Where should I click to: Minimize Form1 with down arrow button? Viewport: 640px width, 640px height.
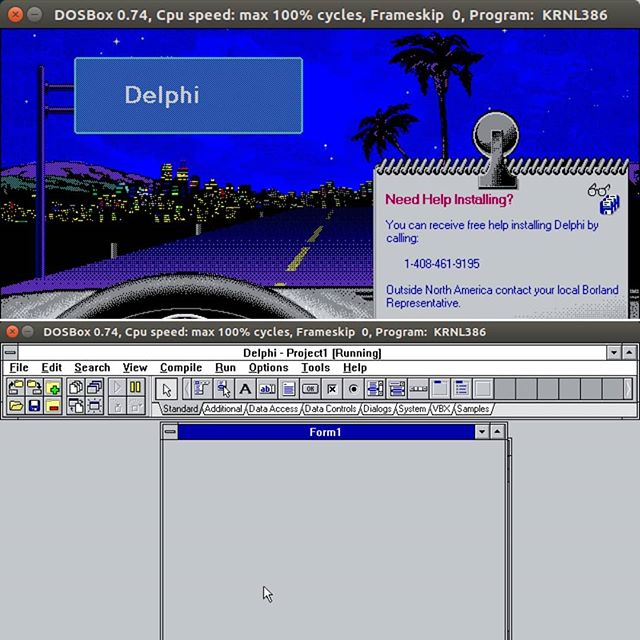[x=482, y=432]
